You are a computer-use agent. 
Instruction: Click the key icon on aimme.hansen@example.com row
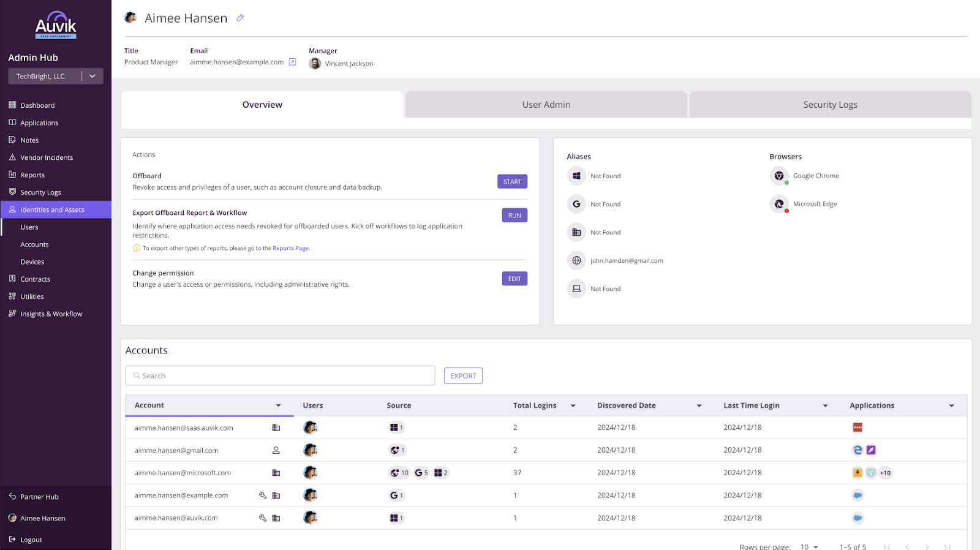tap(263, 495)
